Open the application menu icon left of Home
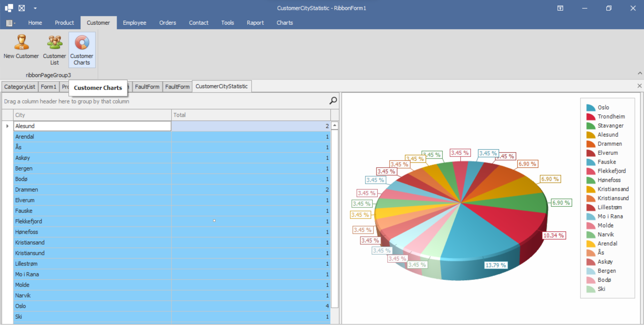 click(10, 23)
